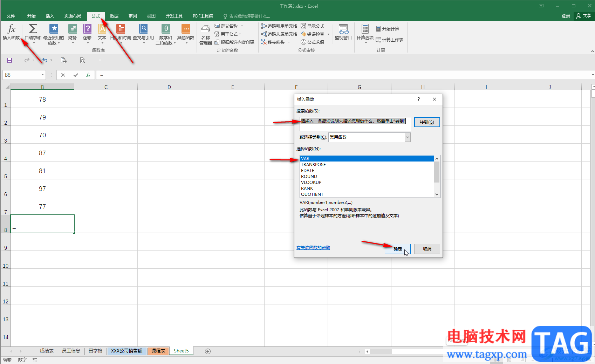595x364 pixels.
Task: Click Trace Dependents icon
Action: click(264, 34)
